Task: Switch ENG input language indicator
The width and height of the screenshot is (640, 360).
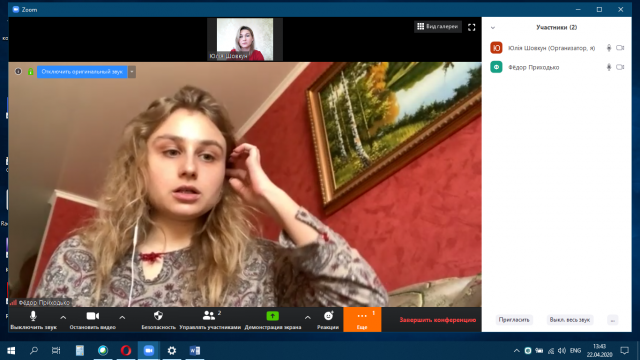Action: (576, 351)
